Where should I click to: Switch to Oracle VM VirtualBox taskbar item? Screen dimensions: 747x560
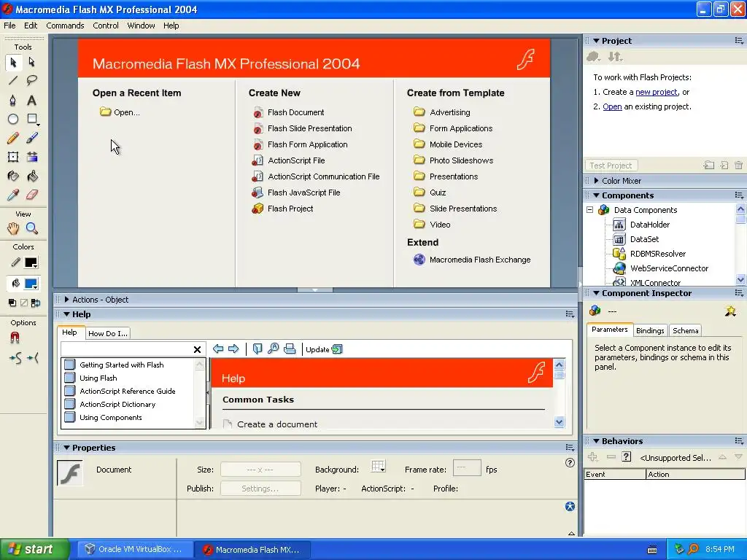pos(134,549)
